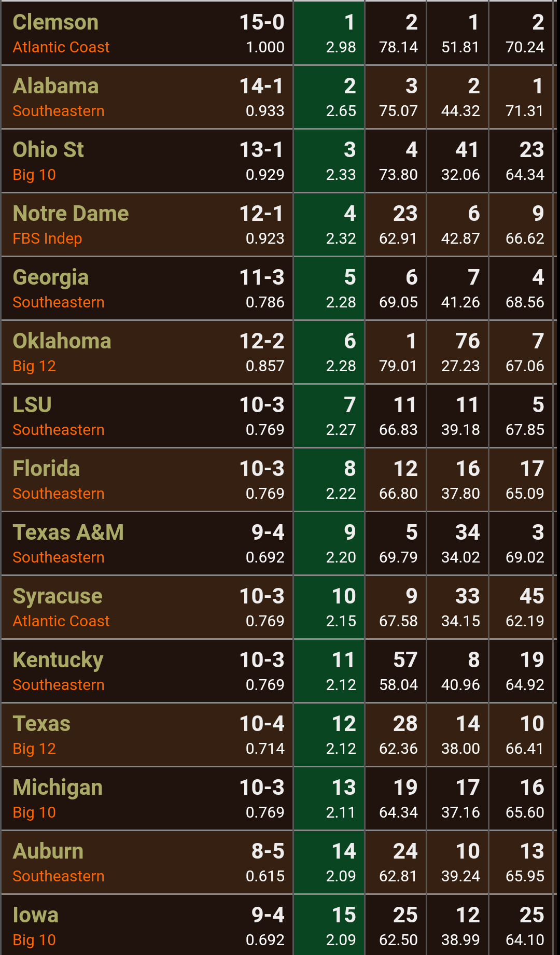Open LSU team entry
This screenshot has width=560, height=955.
point(278,416)
